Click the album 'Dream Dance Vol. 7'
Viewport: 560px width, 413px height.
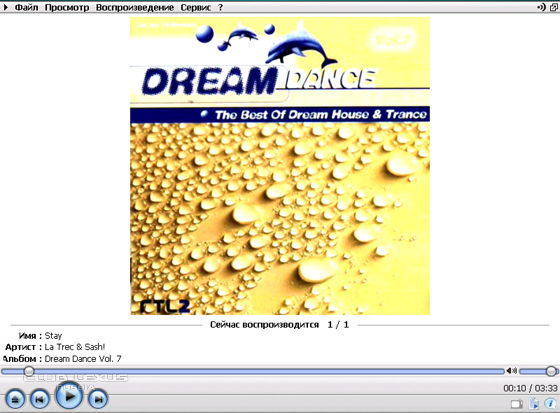[83, 358]
